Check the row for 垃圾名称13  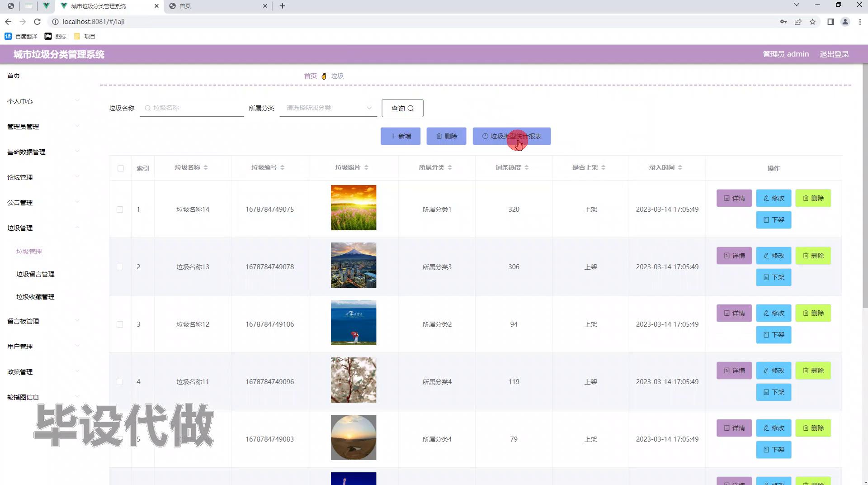120,267
